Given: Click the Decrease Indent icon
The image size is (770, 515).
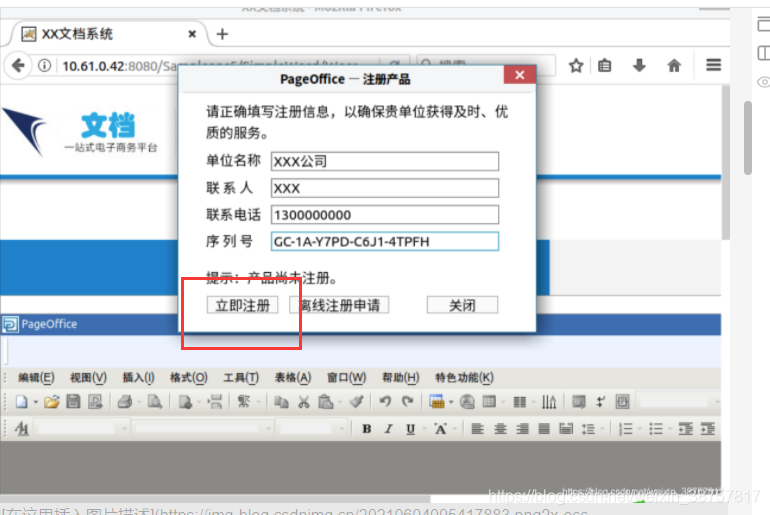Looking at the screenshot, I should [x=686, y=429].
